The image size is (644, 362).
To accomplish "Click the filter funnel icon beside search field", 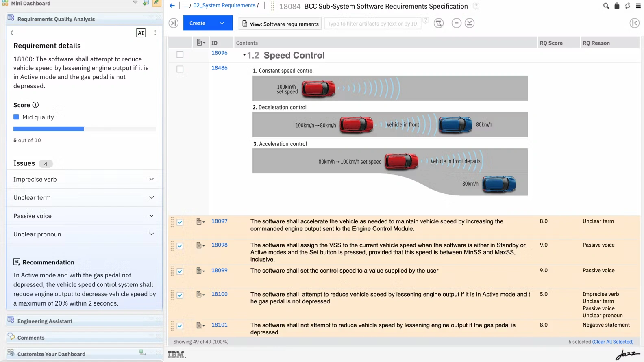I will (438, 23).
